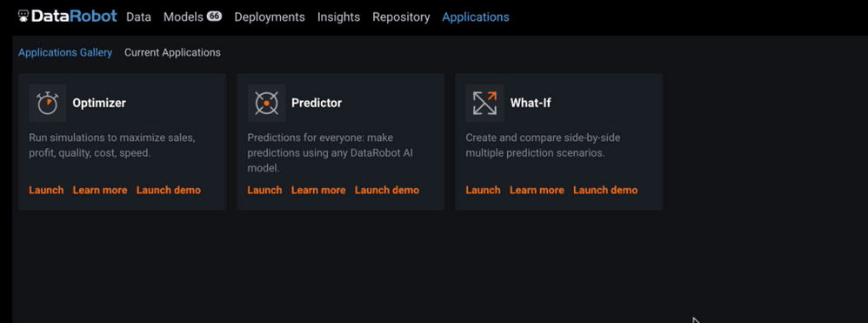The width and height of the screenshot is (868, 323).
Task: Launch the What-If application
Action: pos(484,190)
